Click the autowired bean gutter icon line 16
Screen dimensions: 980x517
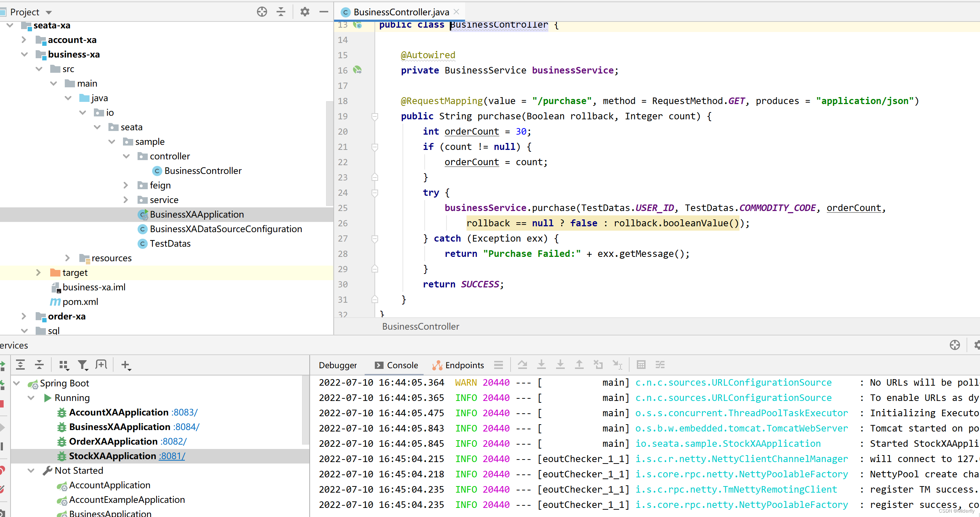pyautogui.click(x=357, y=70)
